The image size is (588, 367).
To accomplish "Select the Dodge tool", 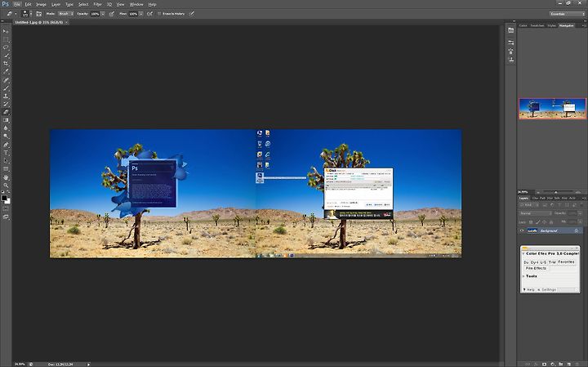I will tap(6, 137).
